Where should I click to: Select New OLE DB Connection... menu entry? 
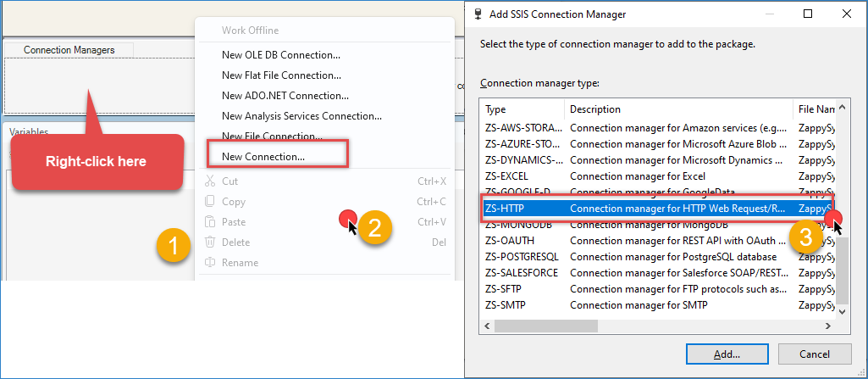[x=281, y=55]
